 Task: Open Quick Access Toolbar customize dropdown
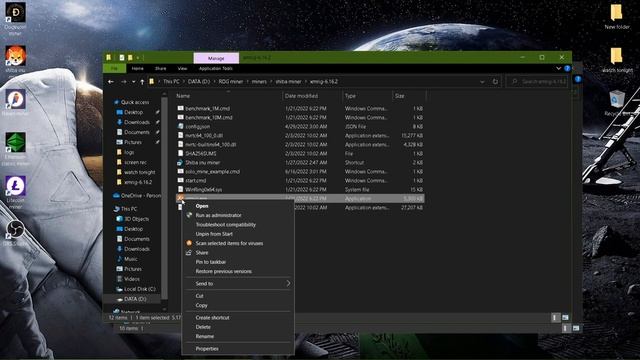[x=138, y=58]
